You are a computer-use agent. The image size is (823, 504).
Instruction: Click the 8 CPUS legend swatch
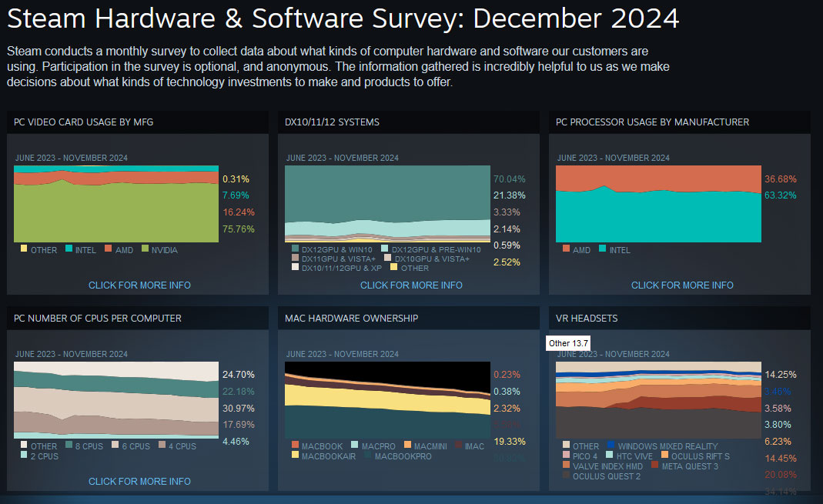pos(69,445)
